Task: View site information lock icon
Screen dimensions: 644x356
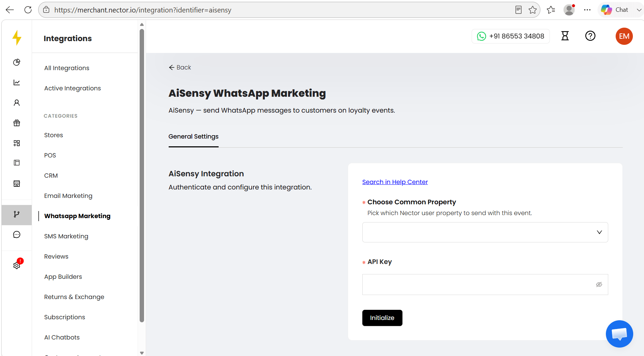Action: point(46,10)
